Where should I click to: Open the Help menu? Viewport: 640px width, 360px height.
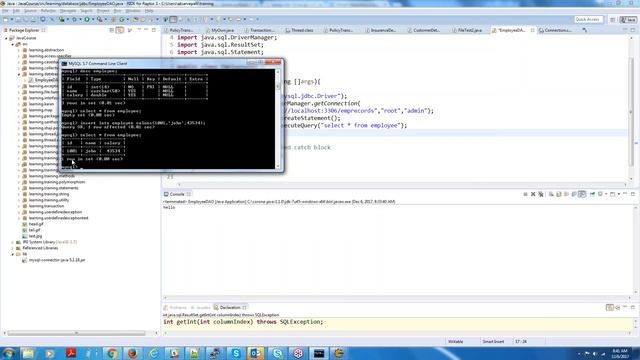(149, 11)
